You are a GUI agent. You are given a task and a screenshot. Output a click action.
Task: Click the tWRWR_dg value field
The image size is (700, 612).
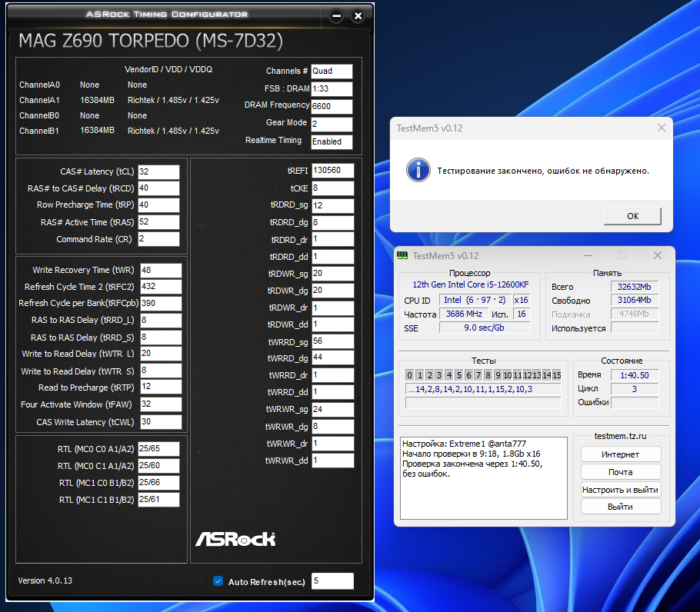tap(332, 427)
